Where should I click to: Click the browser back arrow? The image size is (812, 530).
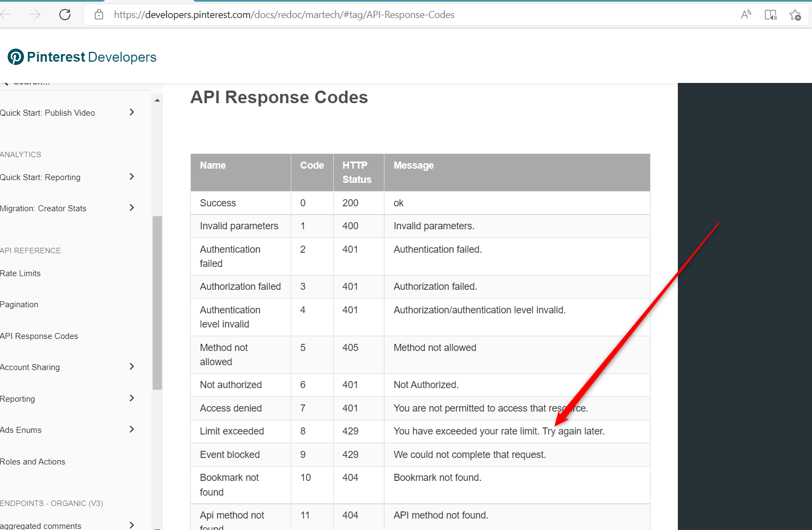5,15
